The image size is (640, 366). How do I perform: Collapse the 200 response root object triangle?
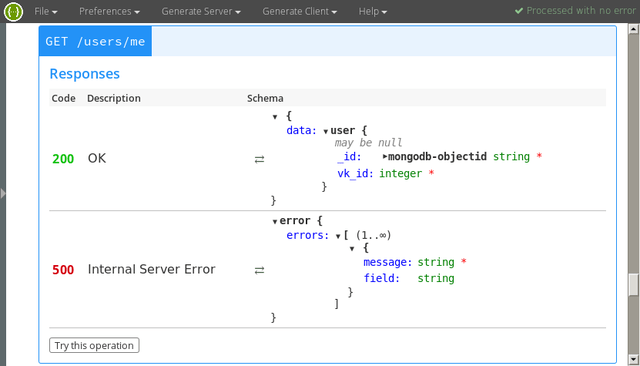pyautogui.click(x=275, y=117)
